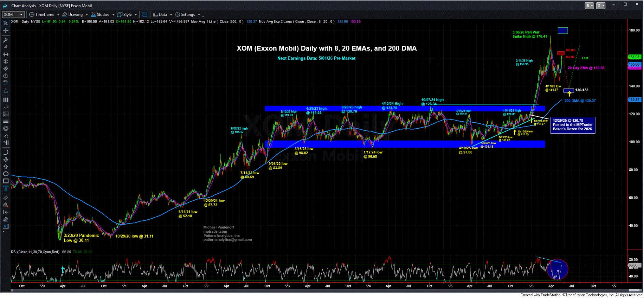This screenshot has height=299, width=644.
Task: Click the Chart Analysis window app icon
Action: 5,6
